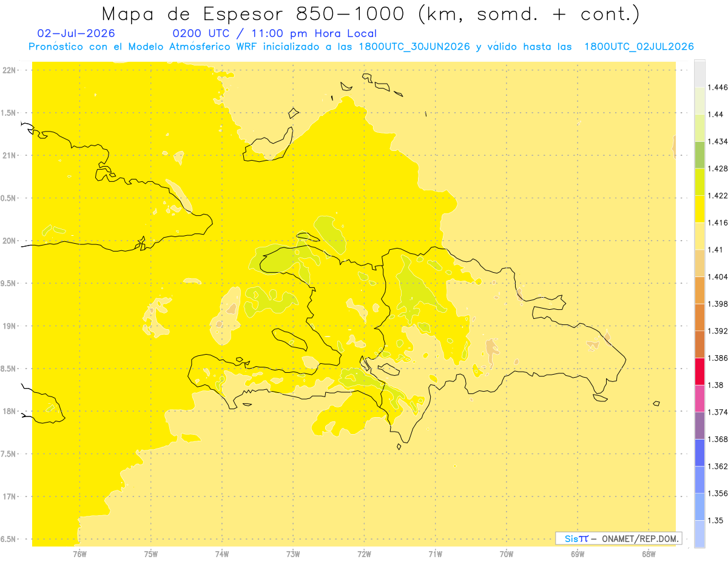Pick the purple swatch between 1.368 and 1.374
The width and height of the screenshot is (728, 562).
pos(699,426)
